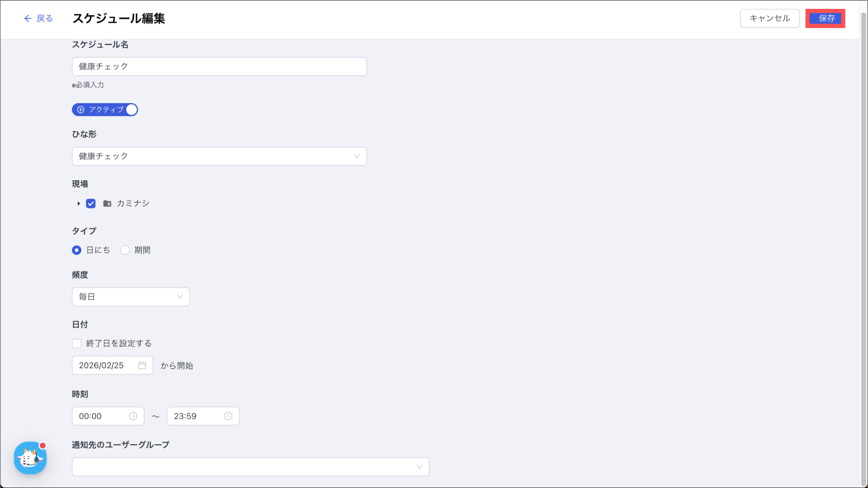Click the キャンセル button

pyautogui.click(x=770, y=18)
